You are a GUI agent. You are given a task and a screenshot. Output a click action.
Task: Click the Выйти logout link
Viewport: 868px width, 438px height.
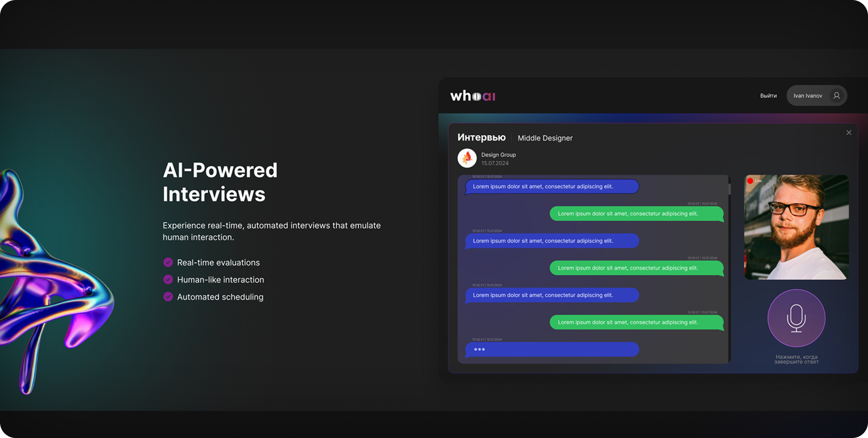tap(768, 96)
